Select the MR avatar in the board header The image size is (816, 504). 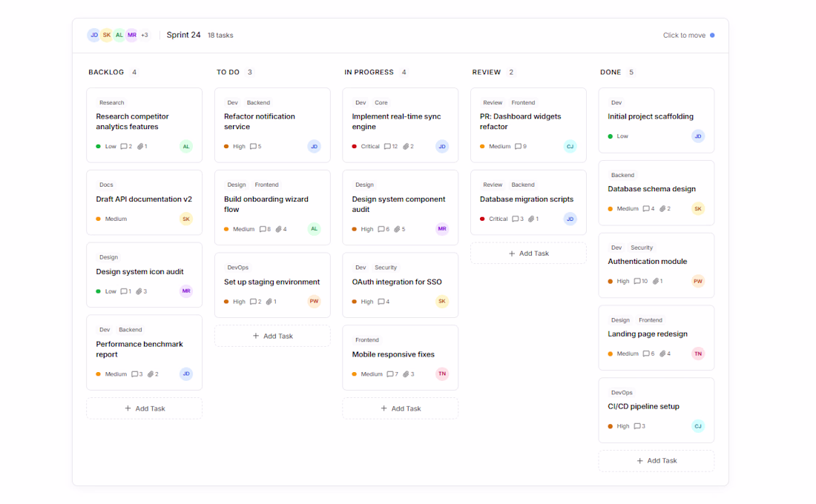point(132,35)
